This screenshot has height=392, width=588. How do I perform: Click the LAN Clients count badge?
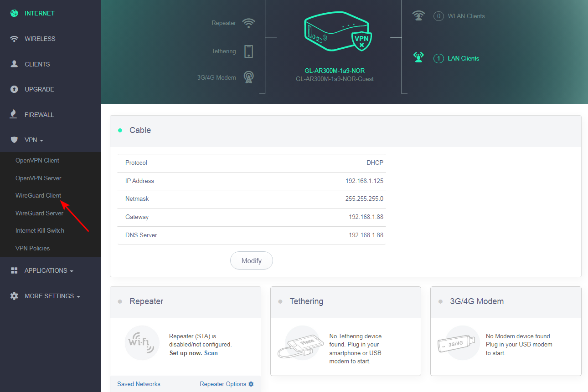pyautogui.click(x=438, y=58)
